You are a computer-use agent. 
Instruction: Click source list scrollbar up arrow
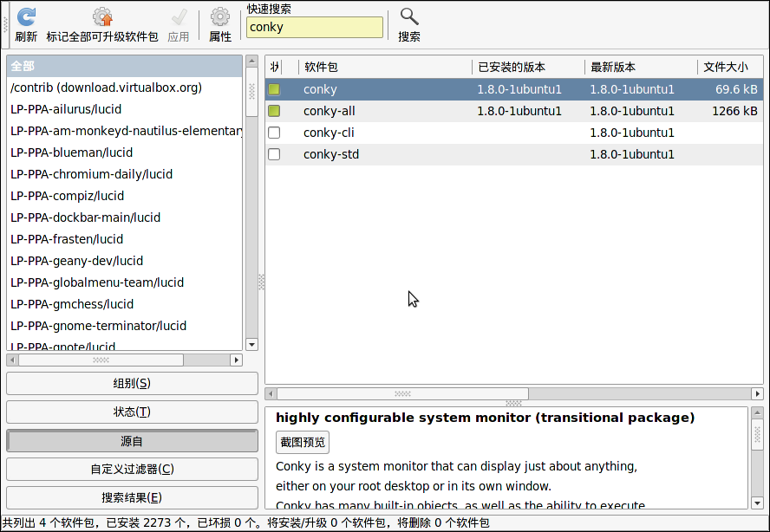[x=252, y=61]
